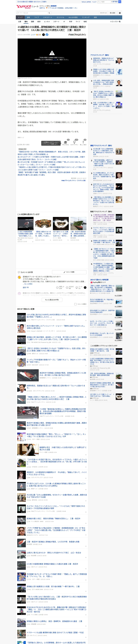Select the みんなの意見 nav tab

point(73,17)
